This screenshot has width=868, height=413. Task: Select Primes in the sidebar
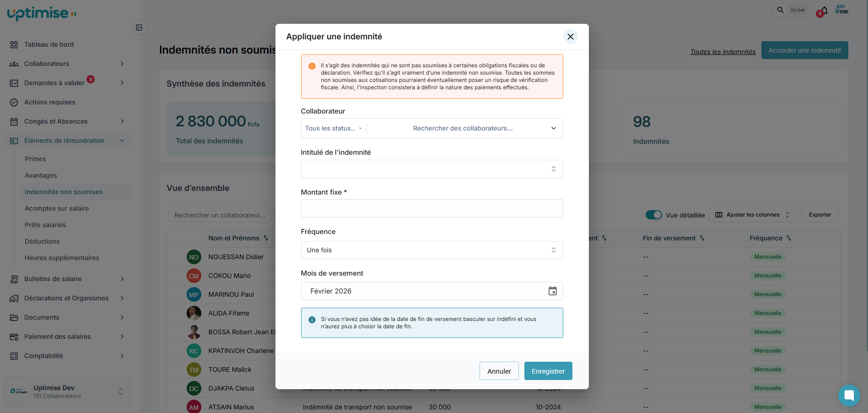(x=35, y=159)
